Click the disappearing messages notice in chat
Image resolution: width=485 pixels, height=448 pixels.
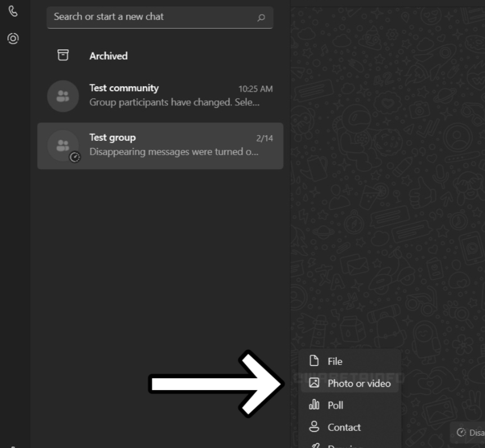[469, 432]
